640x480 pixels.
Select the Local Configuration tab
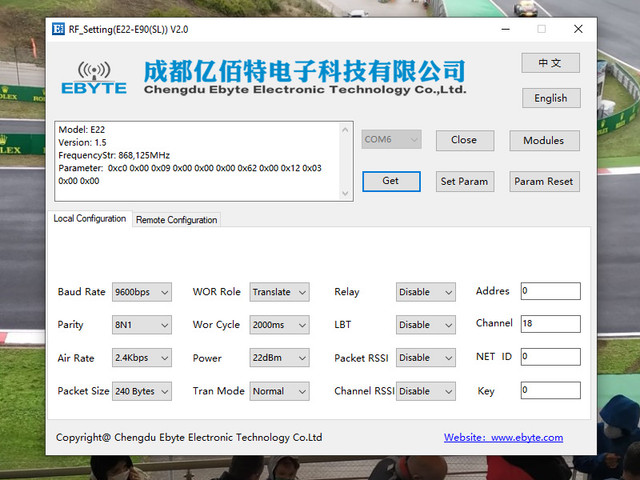click(x=90, y=218)
